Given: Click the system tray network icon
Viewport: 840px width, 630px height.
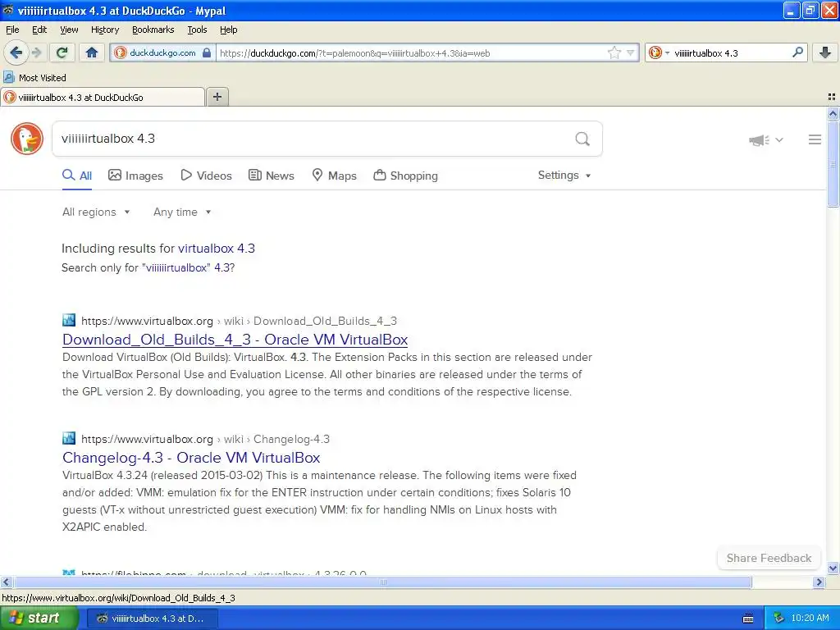Looking at the screenshot, I should click(x=778, y=619).
